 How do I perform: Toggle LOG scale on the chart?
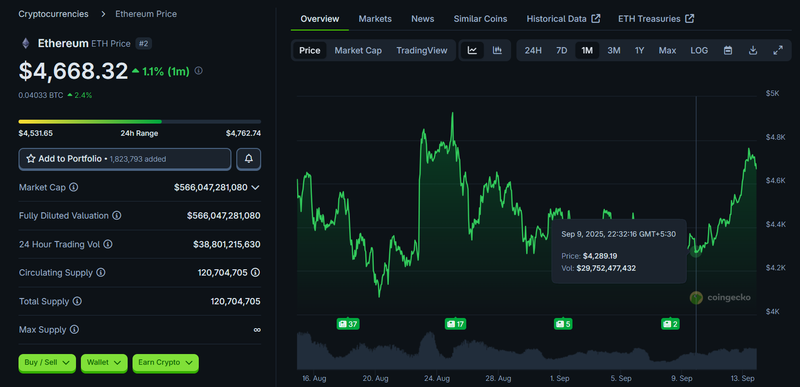[x=699, y=50]
